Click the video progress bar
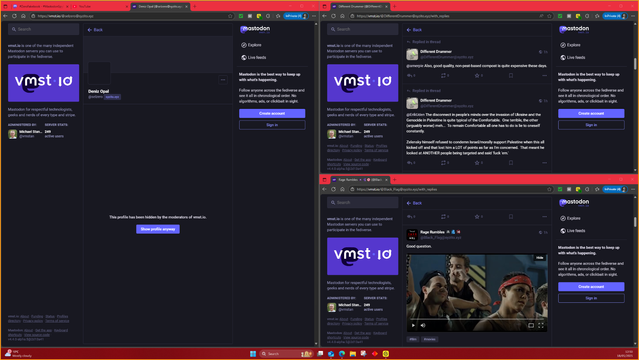The height and width of the screenshot is (360, 639). pyautogui.click(x=477, y=319)
